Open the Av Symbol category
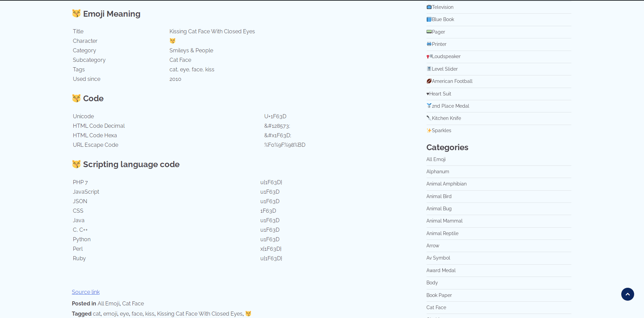 [438, 258]
